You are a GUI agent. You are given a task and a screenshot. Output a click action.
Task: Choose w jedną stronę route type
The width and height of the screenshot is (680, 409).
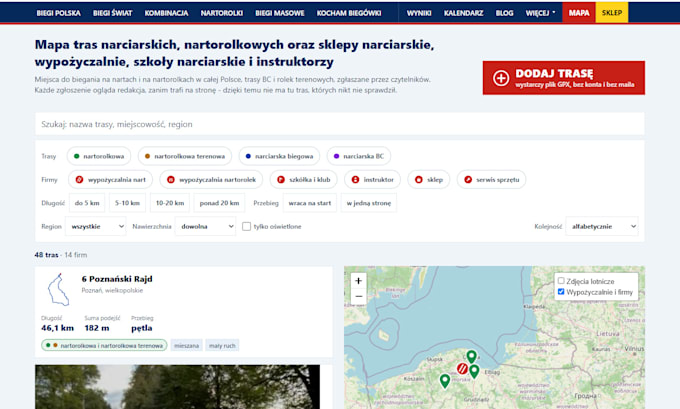click(369, 203)
